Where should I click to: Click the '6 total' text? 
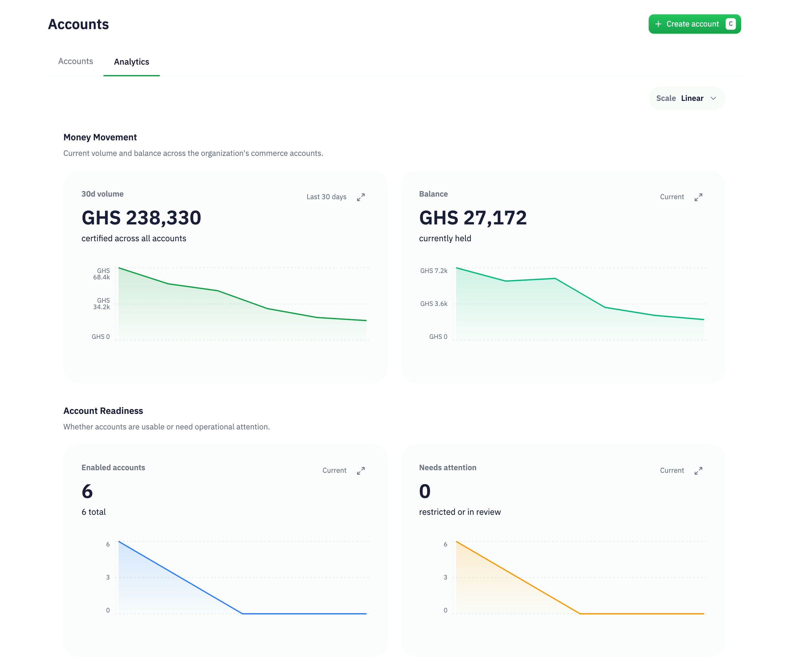click(94, 512)
